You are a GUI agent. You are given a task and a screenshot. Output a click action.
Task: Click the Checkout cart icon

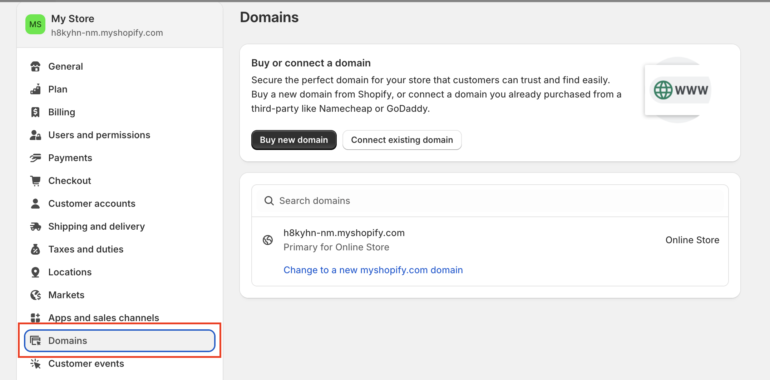[x=35, y=181]
